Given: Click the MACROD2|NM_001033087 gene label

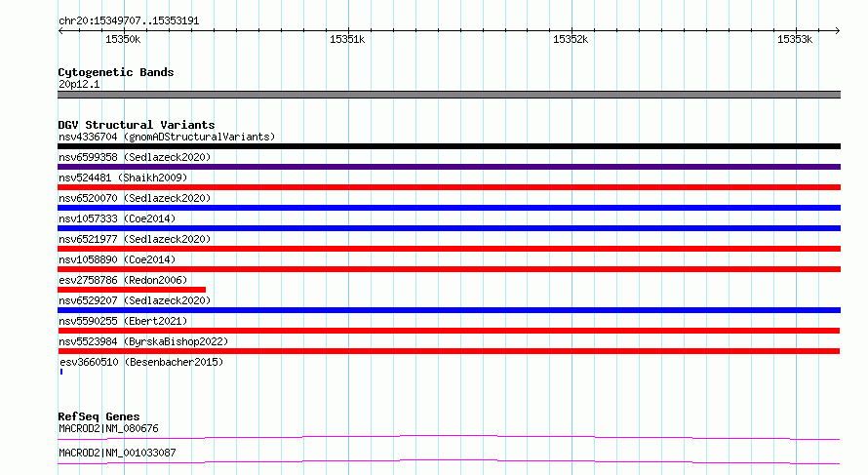Looking at the screenshot, I should click(x=117, y=453).
